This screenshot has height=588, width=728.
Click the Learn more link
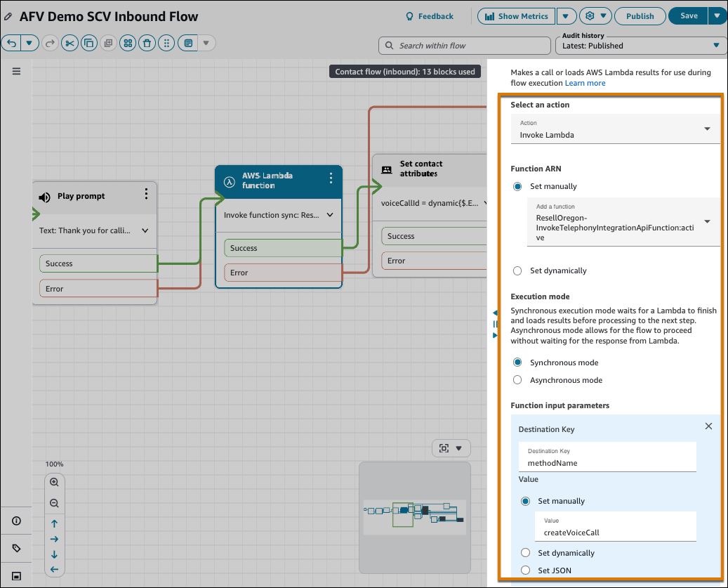(585, 83)
